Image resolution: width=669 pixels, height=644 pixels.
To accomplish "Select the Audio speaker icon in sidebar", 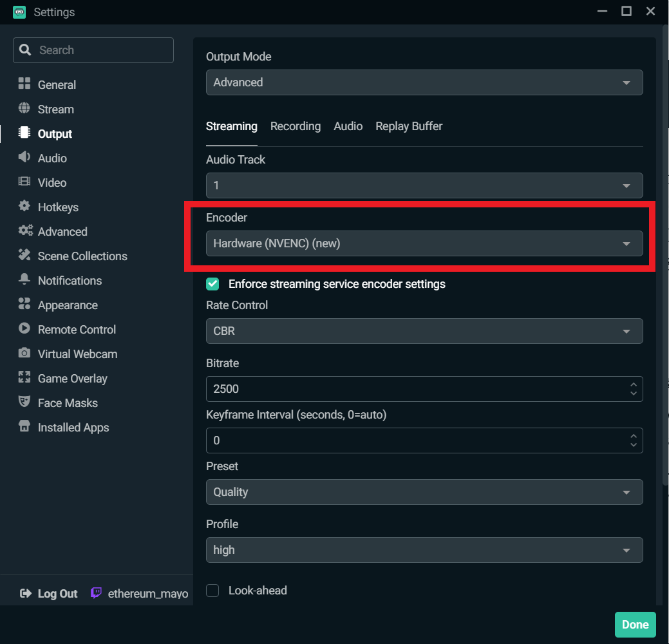I will click(x=24, y=157).
